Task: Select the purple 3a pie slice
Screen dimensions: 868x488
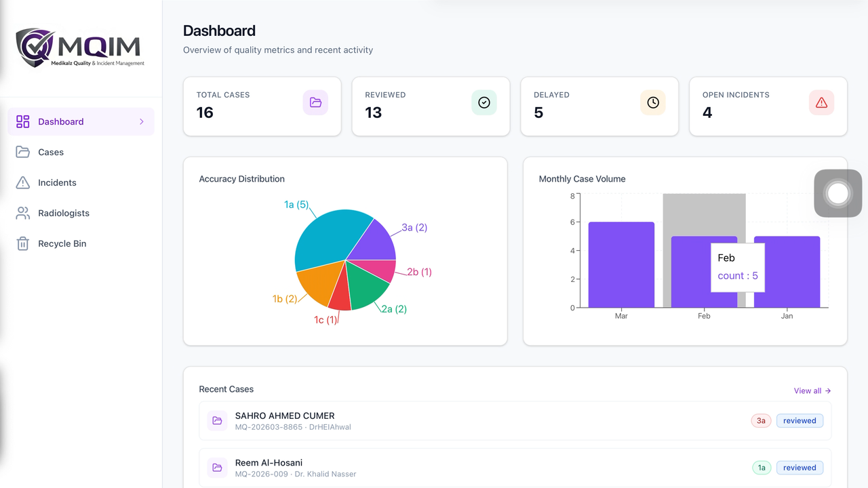Action: (374, 243)
